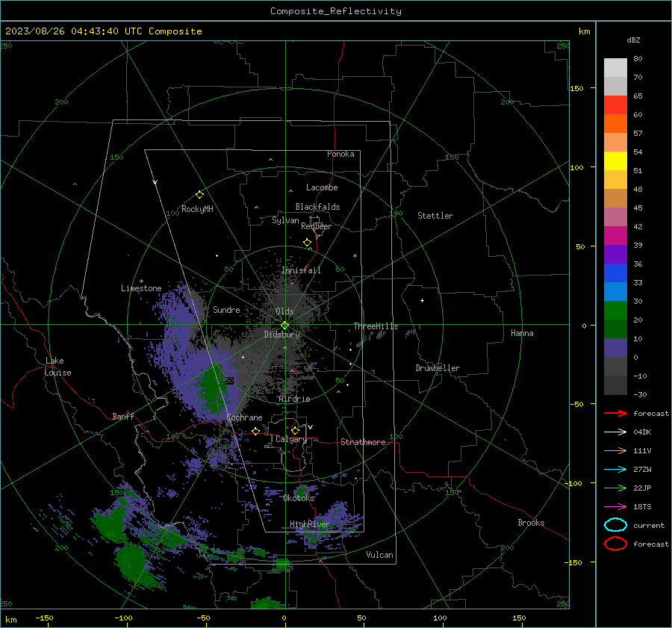Click the Strathmore city label
672x628 pixels.
point(363,442)
